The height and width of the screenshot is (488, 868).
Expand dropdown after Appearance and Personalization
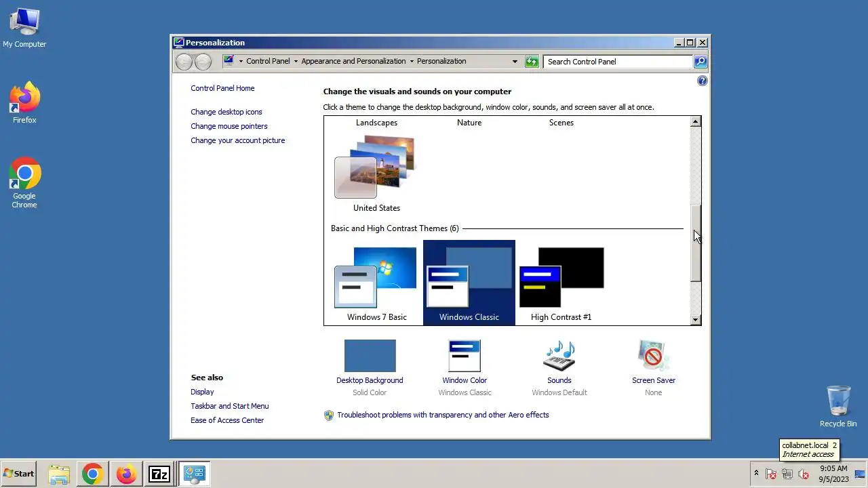[411, 61]
